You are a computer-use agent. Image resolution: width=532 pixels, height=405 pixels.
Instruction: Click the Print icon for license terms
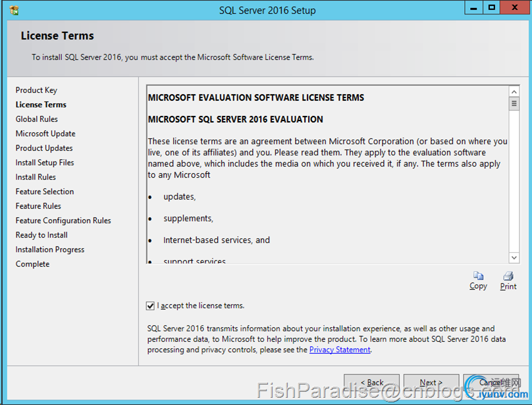point(508,276)
